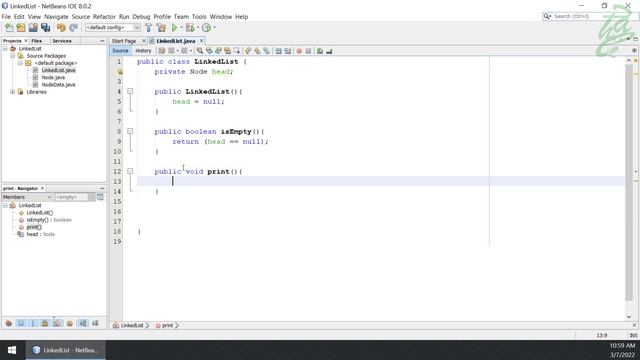Click the Save All toolbar icon

tap(45, 27)
